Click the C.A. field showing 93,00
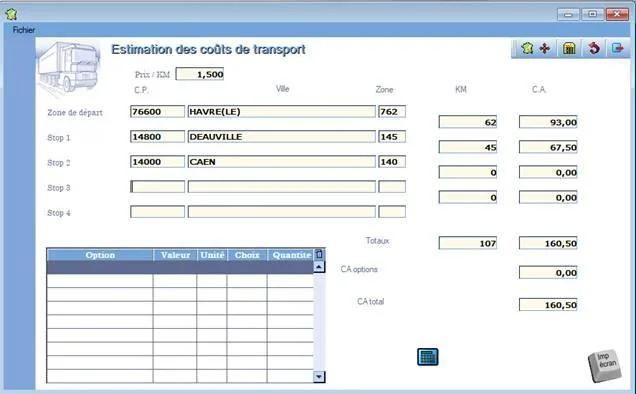This screenshot has width=636, height=394. click(x=548, y=122)
